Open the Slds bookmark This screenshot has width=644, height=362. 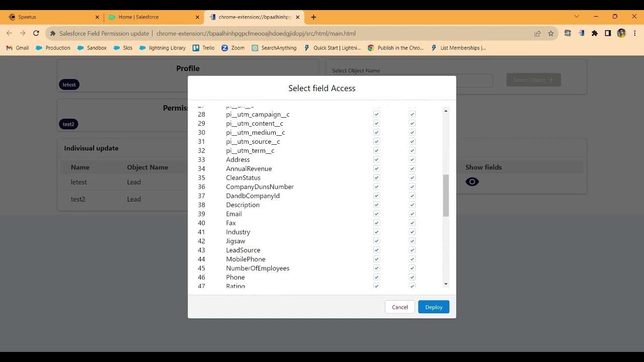(123, 48)
